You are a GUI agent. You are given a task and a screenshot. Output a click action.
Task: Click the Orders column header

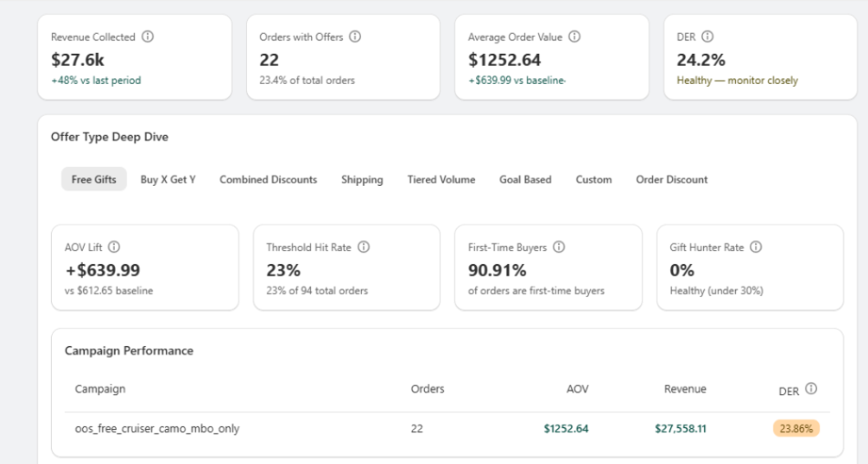[427, 389]
